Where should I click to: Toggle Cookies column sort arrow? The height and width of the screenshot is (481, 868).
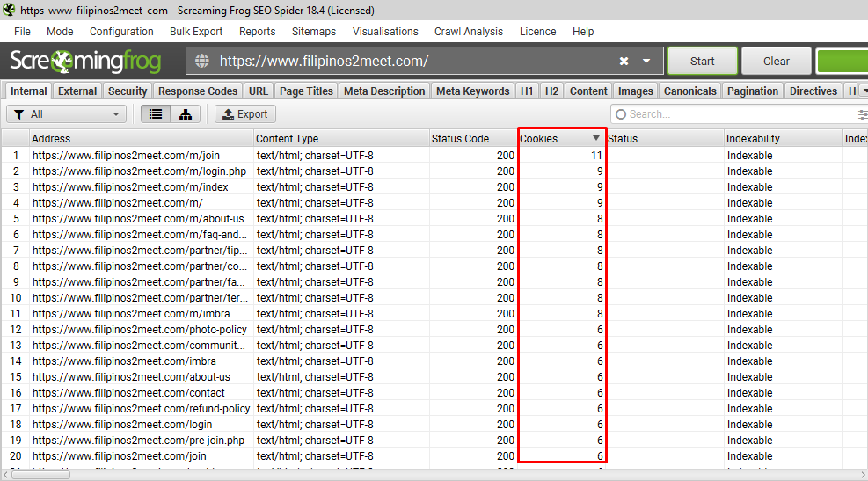[595, 138]
